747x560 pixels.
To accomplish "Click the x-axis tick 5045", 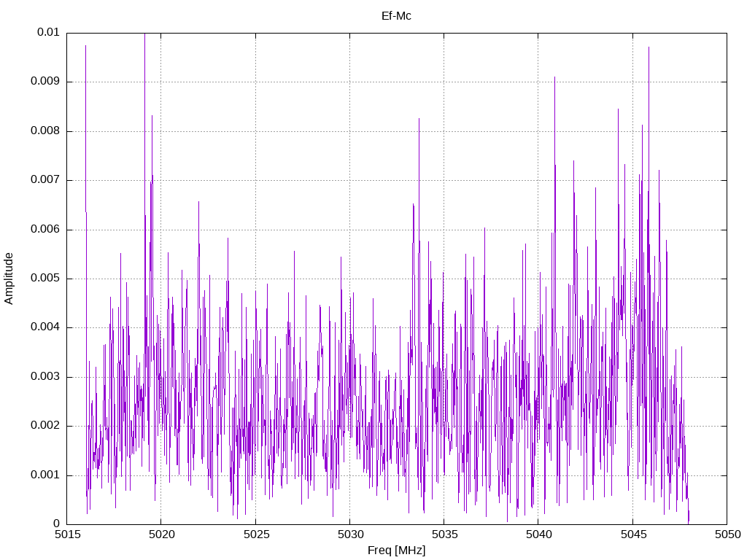I will pyautogui.click(x=634, y=534).
